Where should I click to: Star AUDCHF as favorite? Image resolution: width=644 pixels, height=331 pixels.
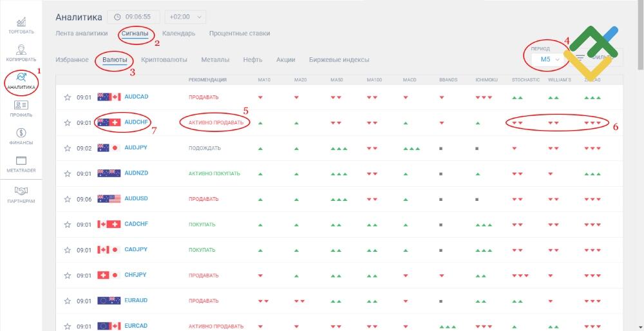(68, 123)
